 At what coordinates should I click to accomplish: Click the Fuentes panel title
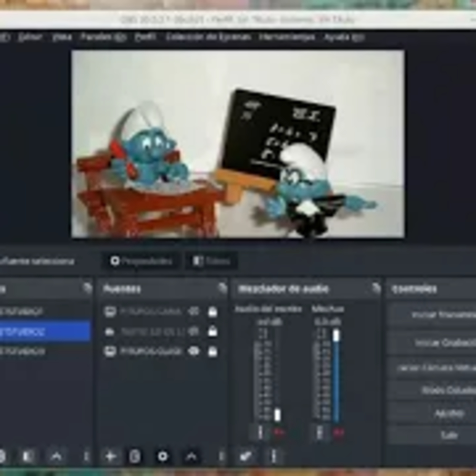(122, 288)
